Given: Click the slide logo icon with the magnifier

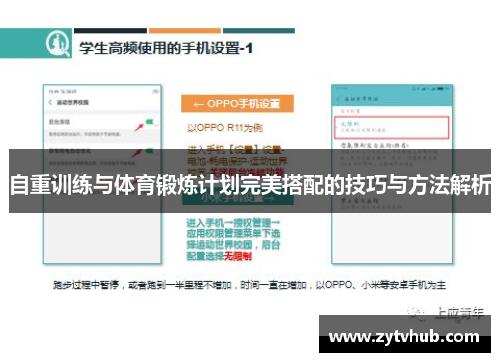Looking at the screenshot, I should pyautogui.click(x=58, y=44).
